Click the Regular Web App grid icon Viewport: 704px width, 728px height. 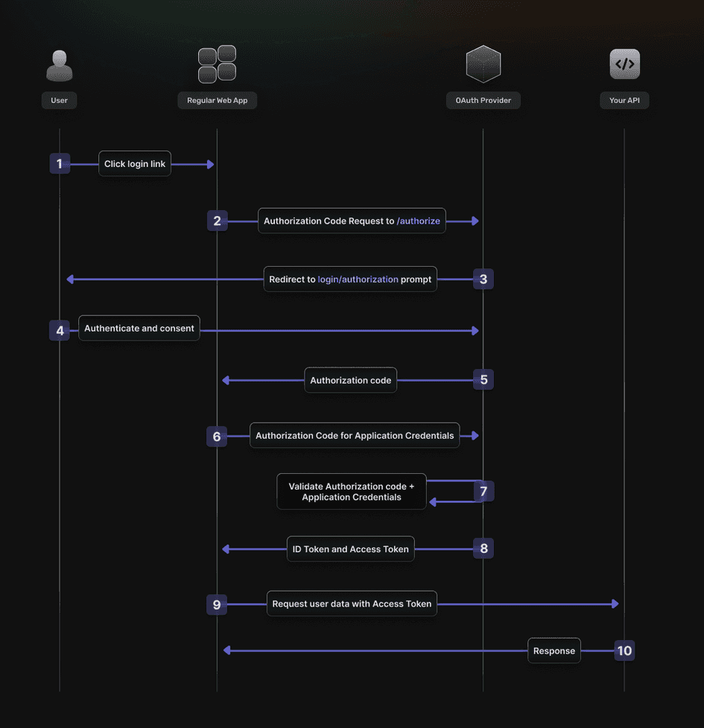pos(217,64)
